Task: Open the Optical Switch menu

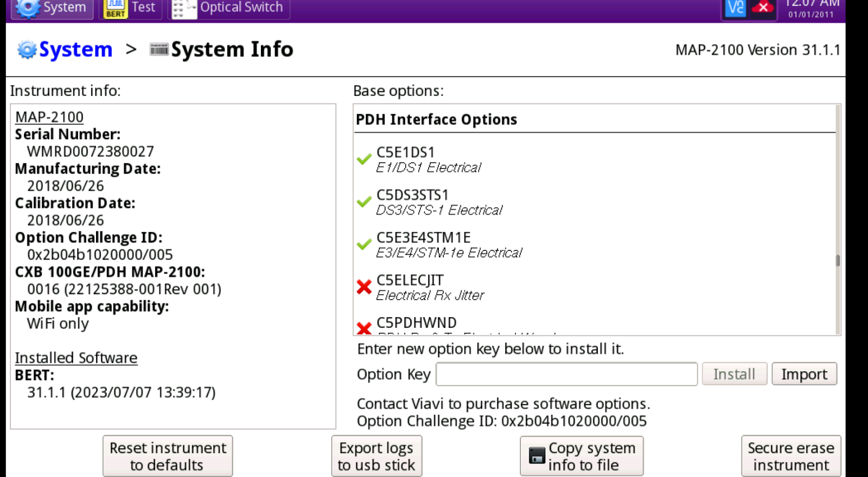Action: point(241,8)
